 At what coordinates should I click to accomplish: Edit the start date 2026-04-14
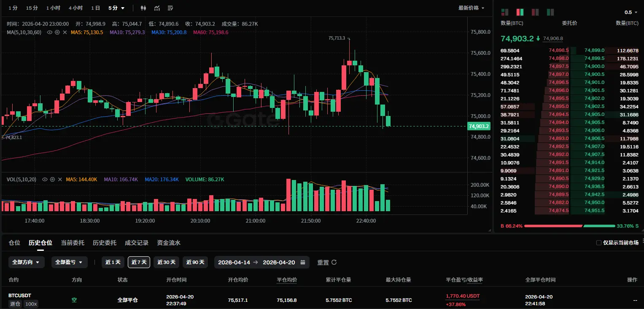pos(234,262)
